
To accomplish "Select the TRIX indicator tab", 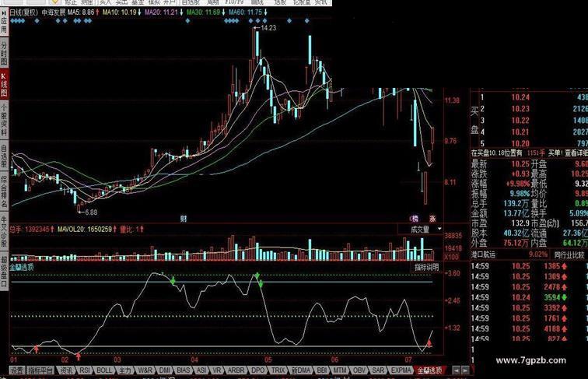I will click(278, 370).
